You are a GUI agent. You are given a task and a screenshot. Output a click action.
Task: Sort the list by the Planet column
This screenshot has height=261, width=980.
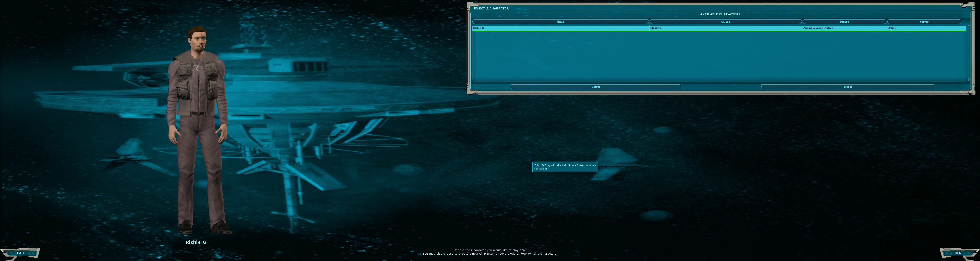point(844,22)
